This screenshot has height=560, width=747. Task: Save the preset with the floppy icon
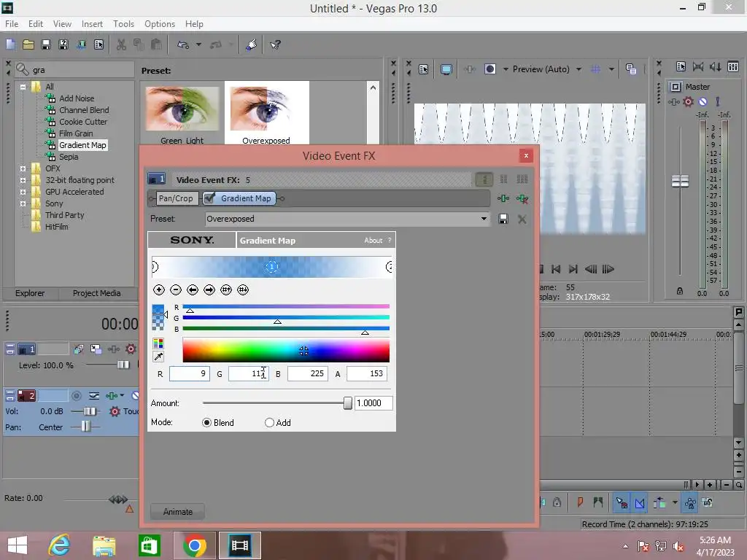503,219
